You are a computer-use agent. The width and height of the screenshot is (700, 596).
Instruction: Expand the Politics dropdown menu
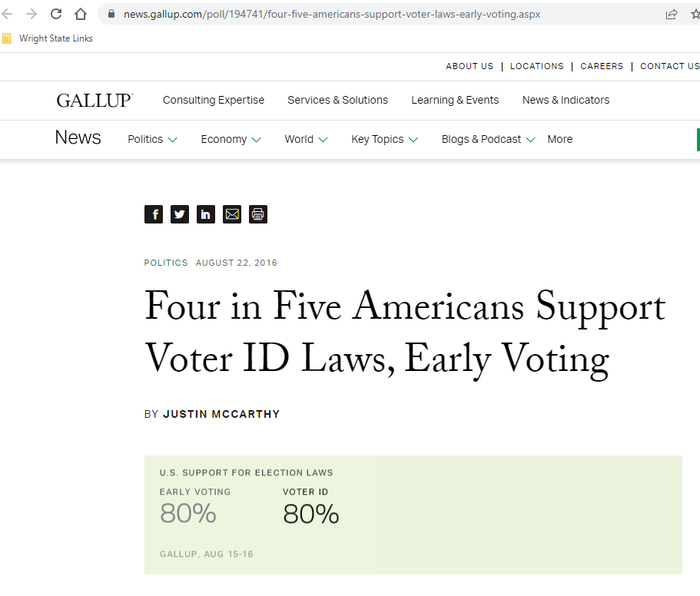pos(152,139)
